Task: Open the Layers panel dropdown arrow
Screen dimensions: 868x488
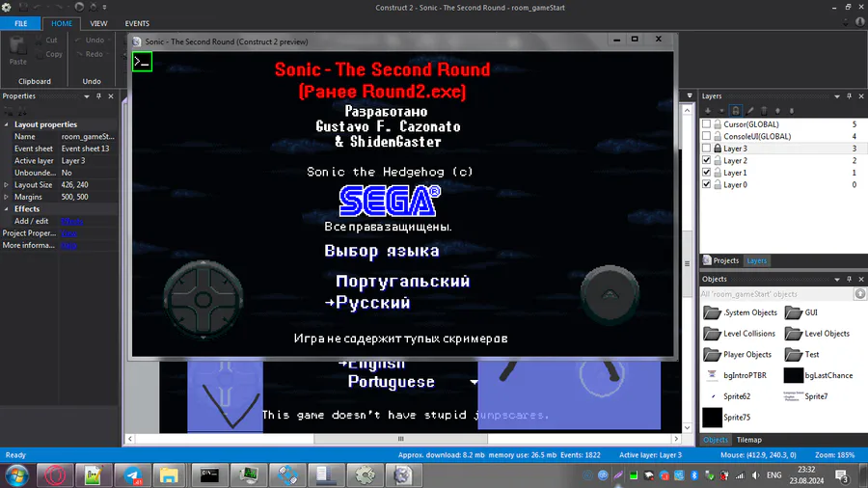Action: tap(837, 96)
